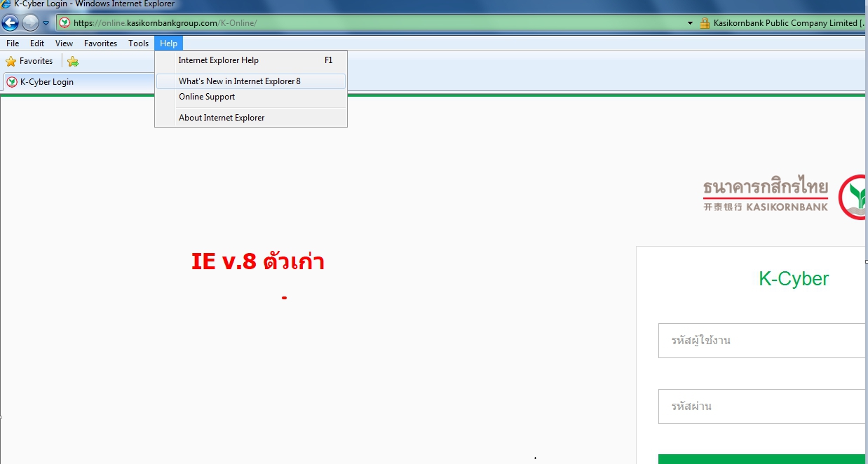Select Internet Explorer Help menu entry
Screen dimensions: 868x464
pos(251,60)
